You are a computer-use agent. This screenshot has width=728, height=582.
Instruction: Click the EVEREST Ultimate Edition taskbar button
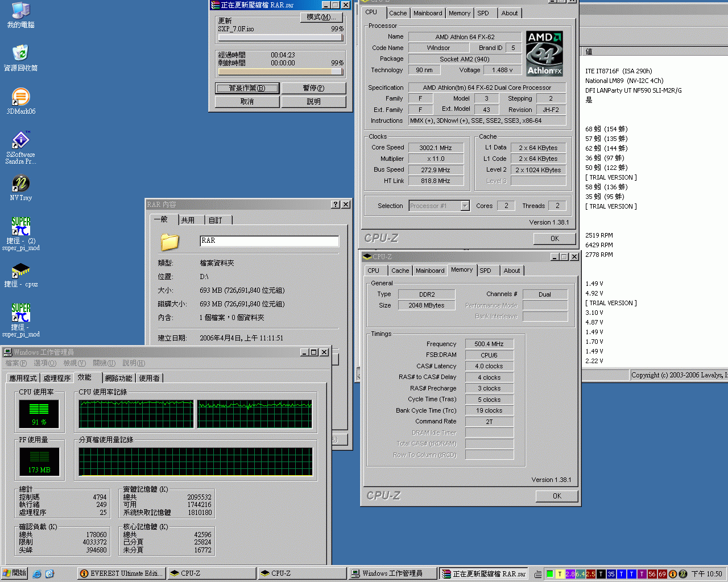coord(121,573)
